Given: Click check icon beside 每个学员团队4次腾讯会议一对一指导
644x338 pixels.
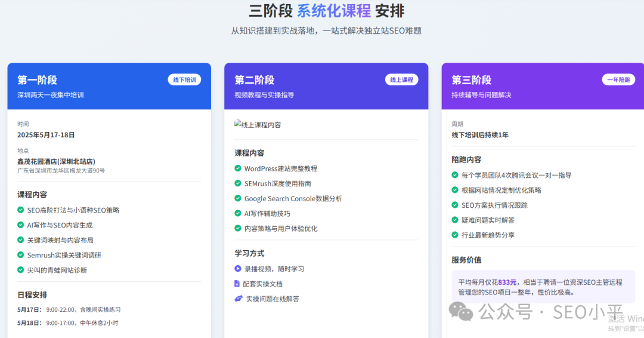Looking at the screenshot, I should click(454, 175).
